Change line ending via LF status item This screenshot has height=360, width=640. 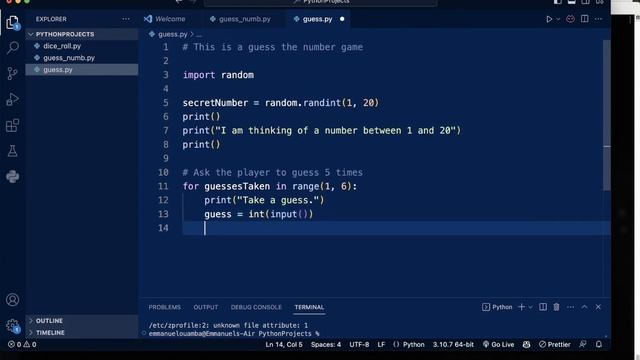(x=381, y=344)
